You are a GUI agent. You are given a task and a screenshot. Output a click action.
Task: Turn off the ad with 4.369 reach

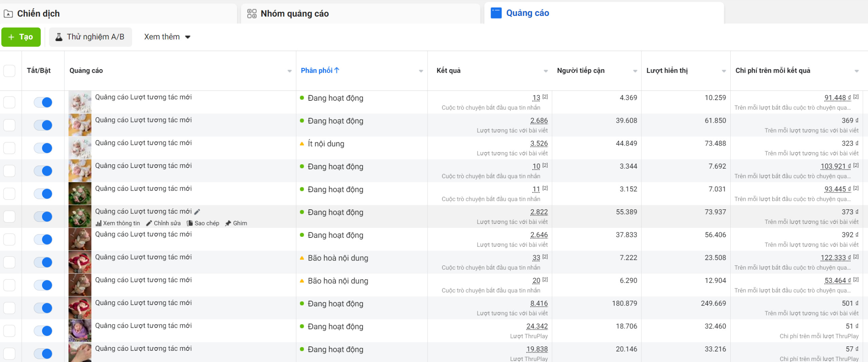pyautogui.click(x=43, y=102)
